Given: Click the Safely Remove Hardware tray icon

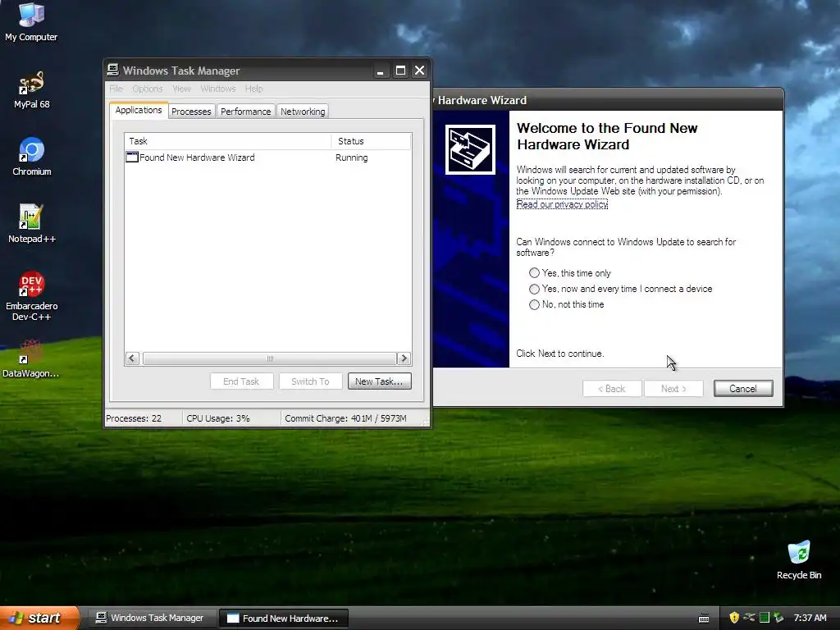Looking at the screenshot, I should pyautogui.click(x=750, y=618).
